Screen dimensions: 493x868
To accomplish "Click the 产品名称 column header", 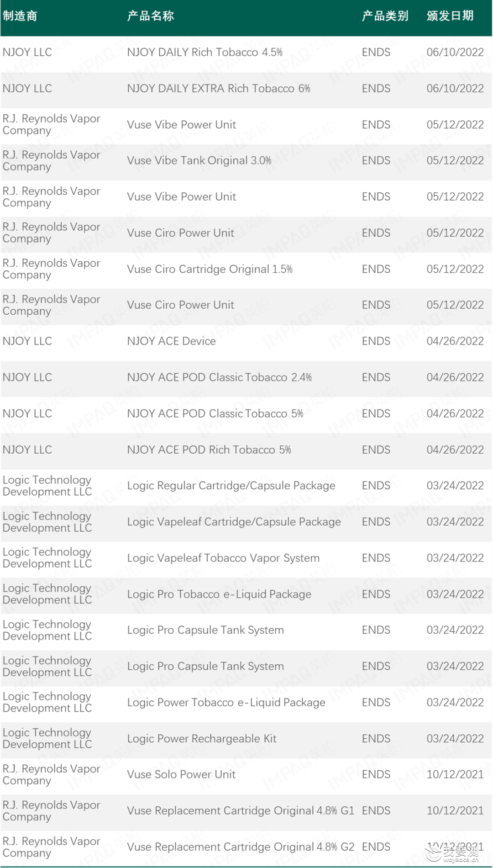I will click(151, 16).
